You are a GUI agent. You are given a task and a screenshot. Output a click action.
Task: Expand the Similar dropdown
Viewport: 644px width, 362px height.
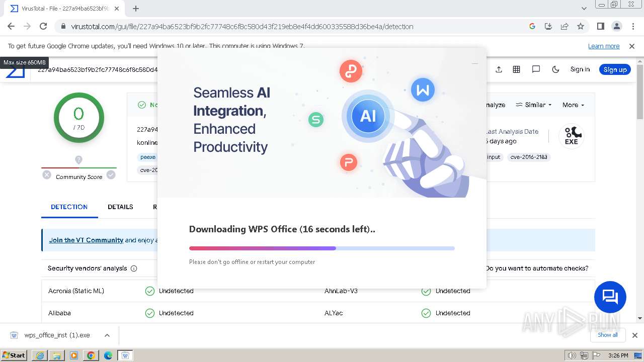coord(534,105)
